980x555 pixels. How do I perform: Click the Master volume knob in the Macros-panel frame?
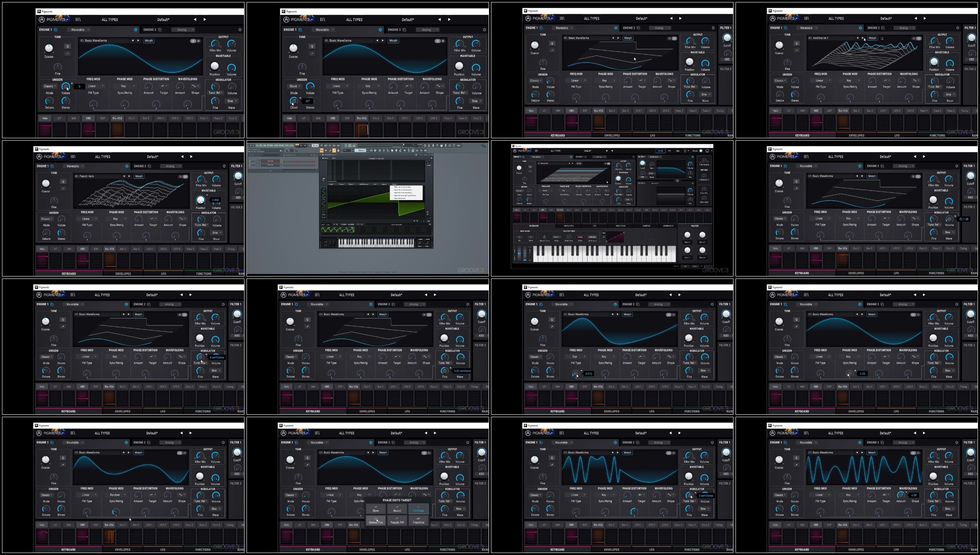(701, 151)
